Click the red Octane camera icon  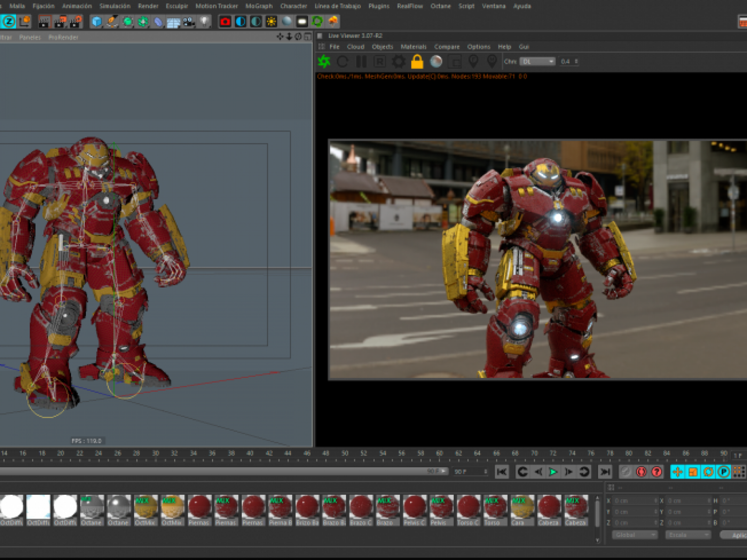tap(226, 21)
